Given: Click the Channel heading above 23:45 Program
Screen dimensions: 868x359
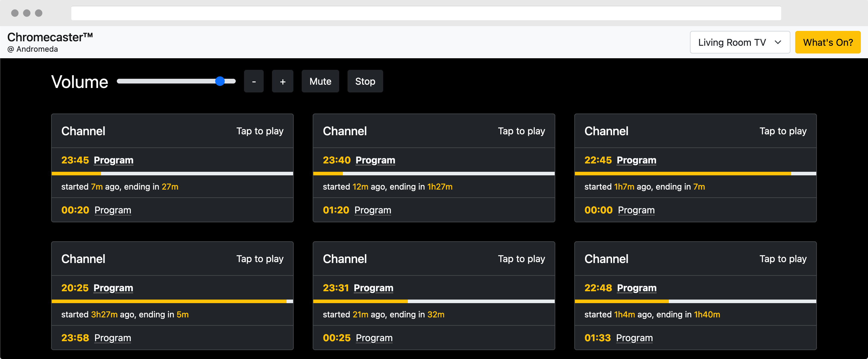Looking at the screenshot, I should click(83, 131).
